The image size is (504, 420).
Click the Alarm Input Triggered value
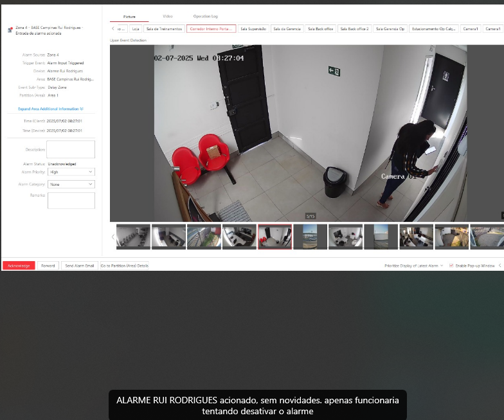click(x=66, y=63)
